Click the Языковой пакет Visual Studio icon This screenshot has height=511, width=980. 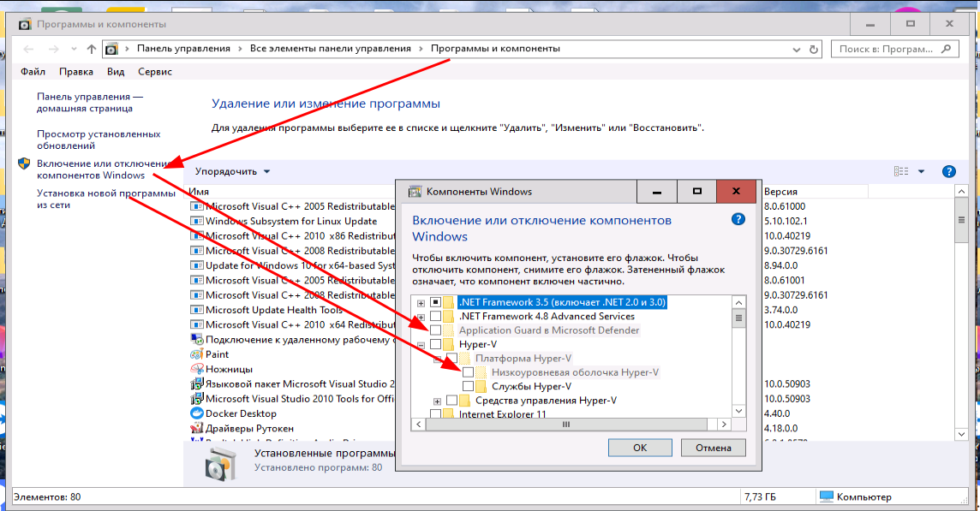197,383
